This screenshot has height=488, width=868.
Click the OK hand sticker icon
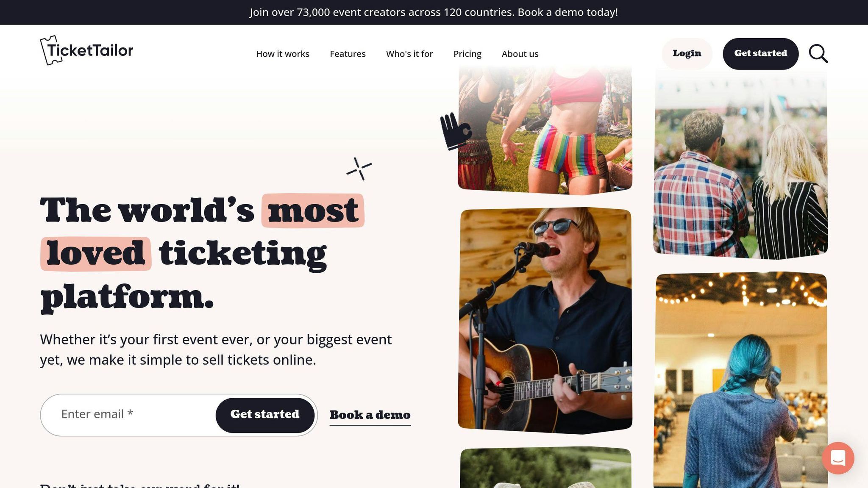455,131
